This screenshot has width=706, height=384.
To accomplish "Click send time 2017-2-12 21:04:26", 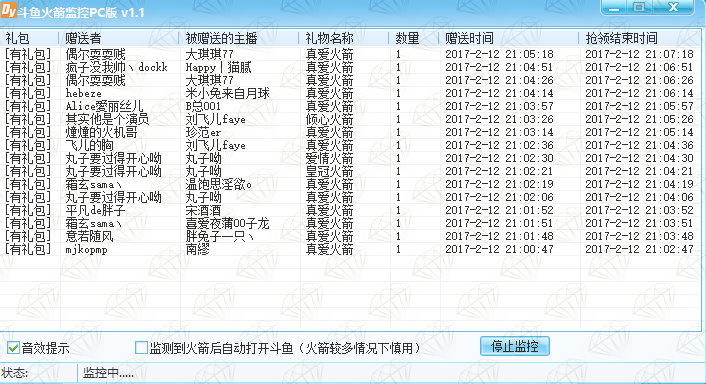I will (499, 81).
